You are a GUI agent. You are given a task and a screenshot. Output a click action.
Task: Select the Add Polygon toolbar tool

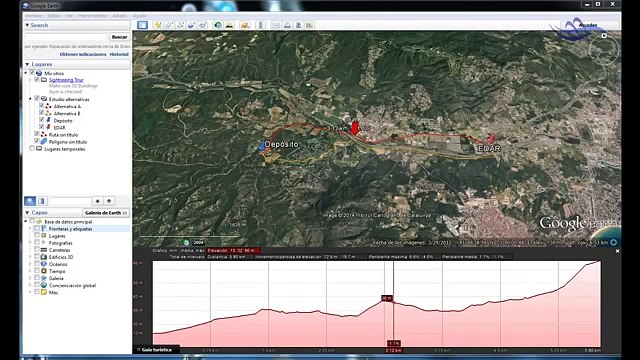169,25
